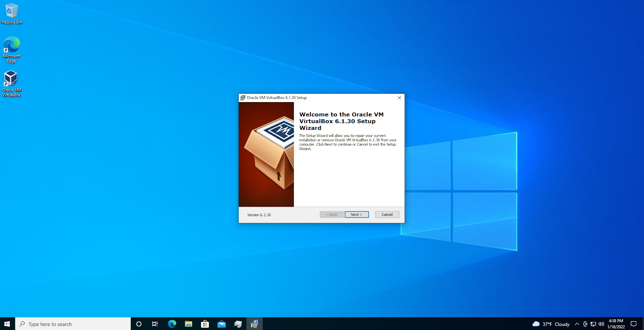Close the Oracle VM VirtualBox Setup dialog

coord(399,98)
